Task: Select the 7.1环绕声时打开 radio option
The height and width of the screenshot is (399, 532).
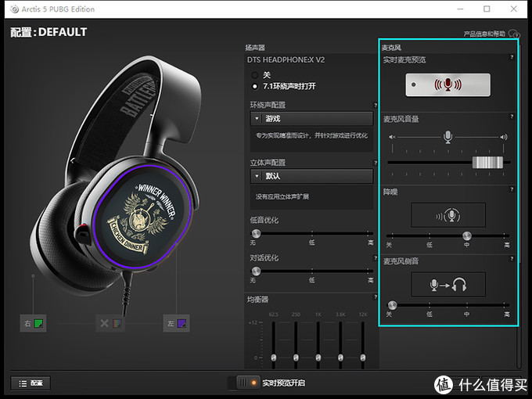Action: [255, 87]
